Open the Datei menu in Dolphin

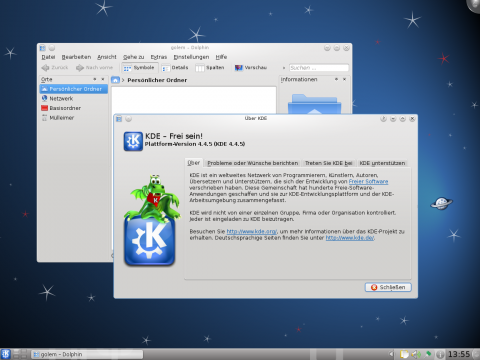(x=48, y=57)
